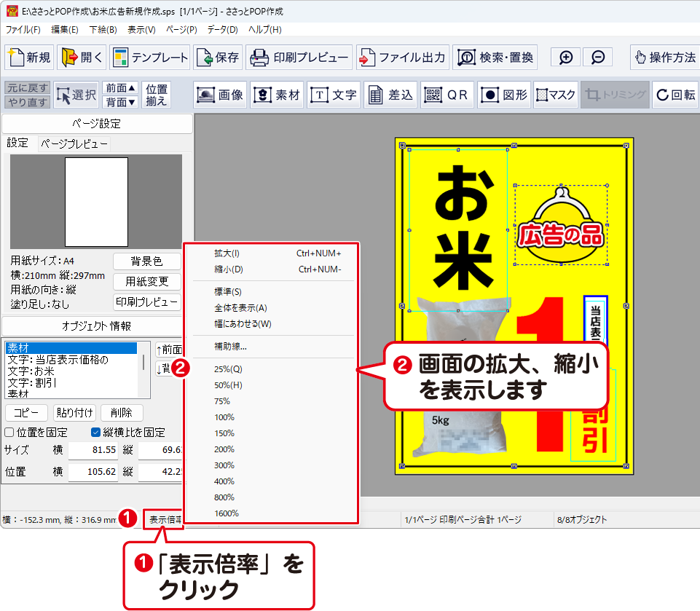Switch to the ページプレビュー tab
This screenshot has width=700, height=611.
coord(74,143)
